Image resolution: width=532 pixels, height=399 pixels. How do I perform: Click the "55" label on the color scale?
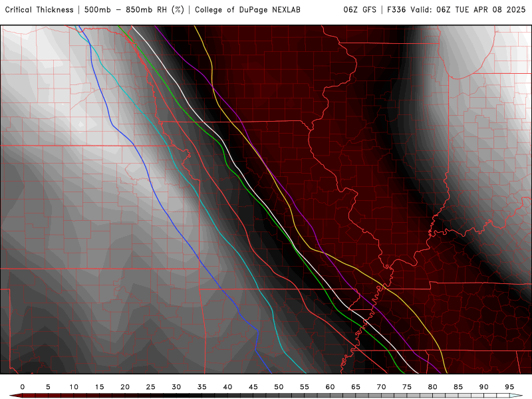pyautogui.click(x=305, y=387)
